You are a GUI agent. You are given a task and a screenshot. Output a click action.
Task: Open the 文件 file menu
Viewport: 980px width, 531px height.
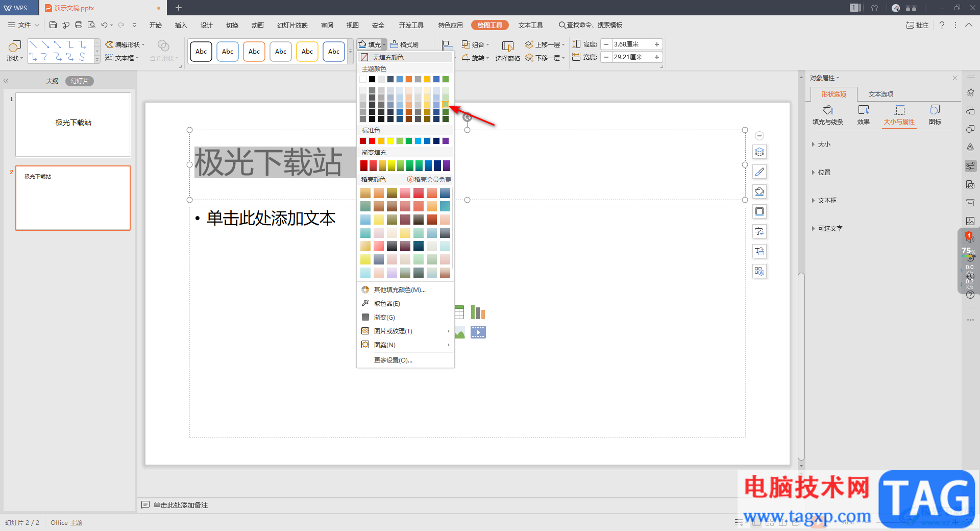point(23,25)
